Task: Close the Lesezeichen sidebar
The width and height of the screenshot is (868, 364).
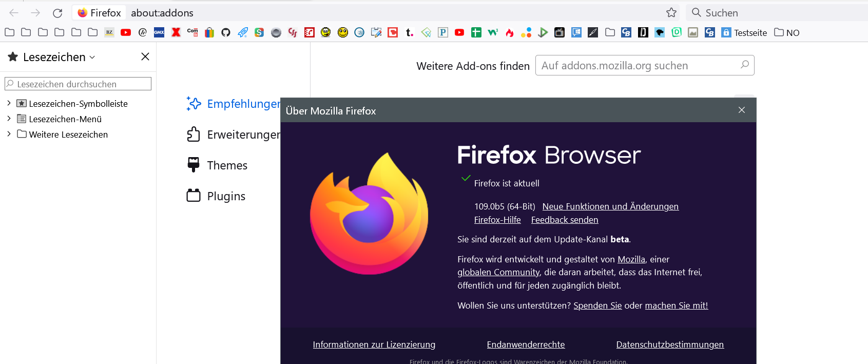Action: pos(145,56)
